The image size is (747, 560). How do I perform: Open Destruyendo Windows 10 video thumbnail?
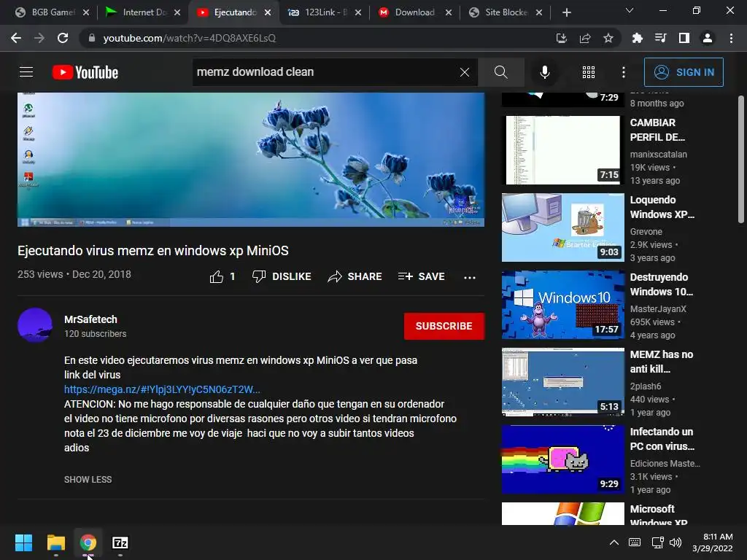coord(562,305)
